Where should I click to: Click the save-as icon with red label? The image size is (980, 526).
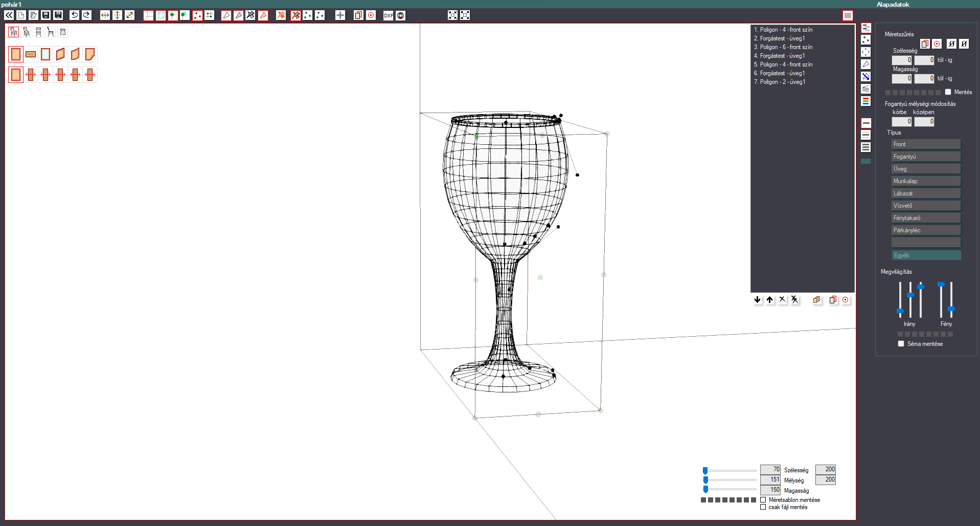pos(58,15)
